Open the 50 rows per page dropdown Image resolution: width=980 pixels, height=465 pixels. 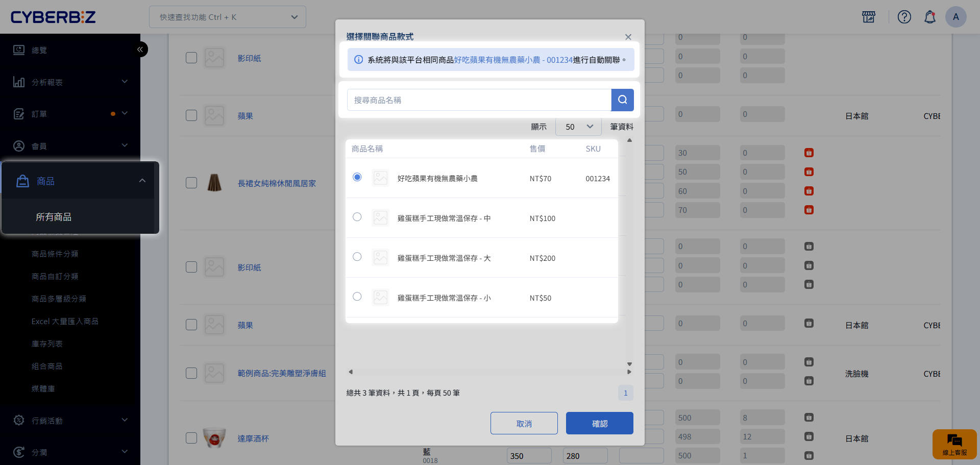pyautogui.click(x=578, y=127)
